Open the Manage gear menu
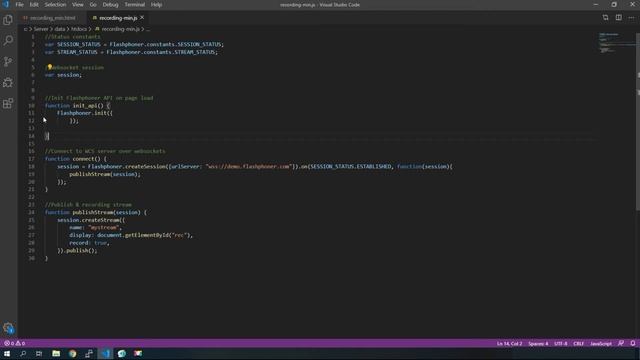Viewport: 640px width, 360px height. 8,328
